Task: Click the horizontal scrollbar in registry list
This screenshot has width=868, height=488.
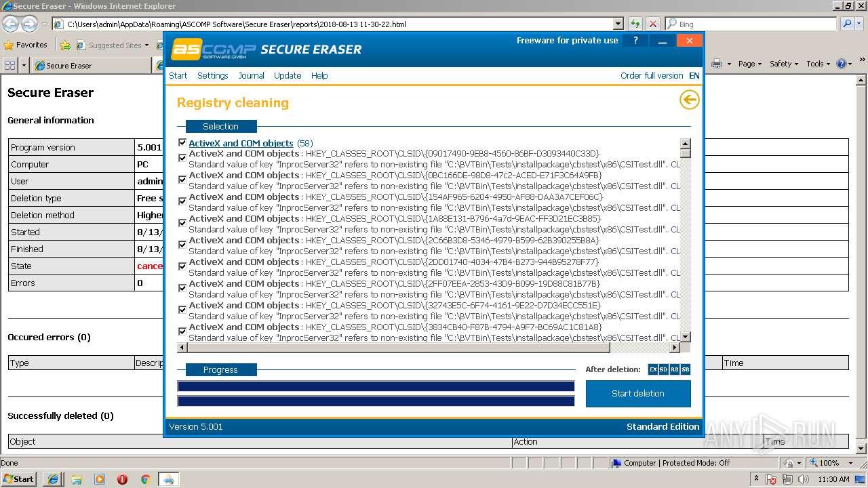Action: [399, 348]
